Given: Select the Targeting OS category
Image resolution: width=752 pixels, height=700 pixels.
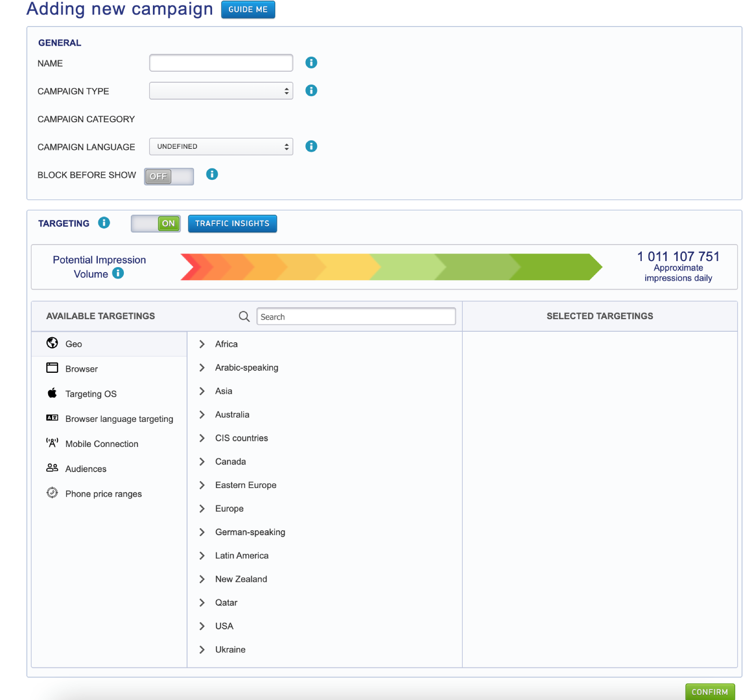Looking at the screenshot, I should [109, 394].
